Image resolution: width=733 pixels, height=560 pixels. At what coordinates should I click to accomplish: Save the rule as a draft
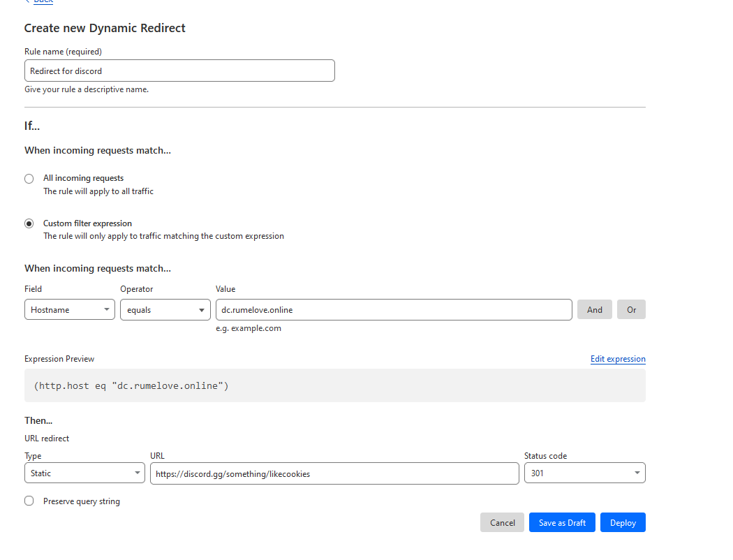point(562,522)
